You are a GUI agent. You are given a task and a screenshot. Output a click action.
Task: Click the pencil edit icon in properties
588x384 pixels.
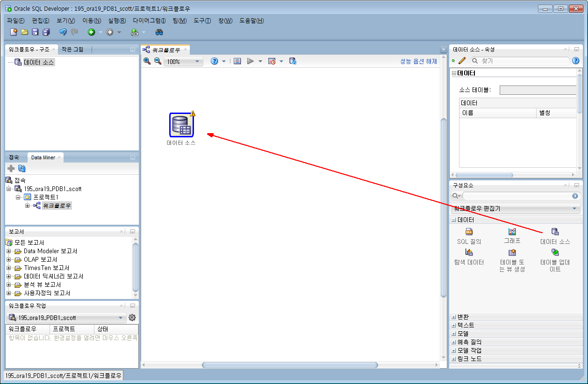[462, 61]
